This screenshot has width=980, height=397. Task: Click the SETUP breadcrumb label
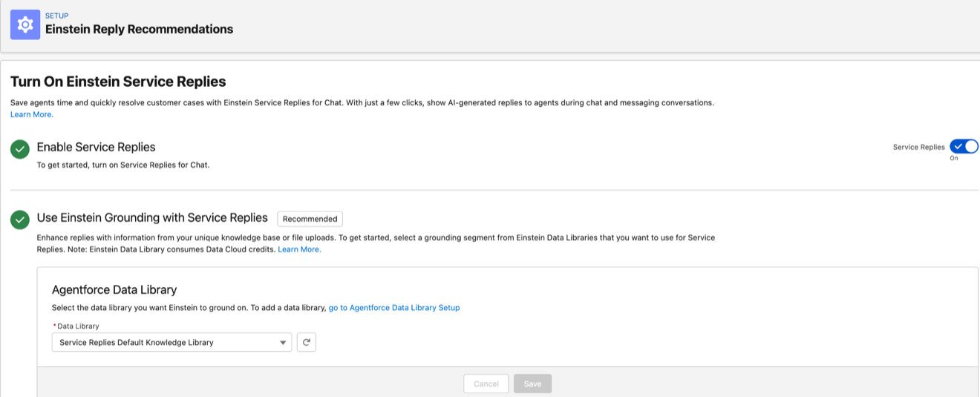click(56, 16)
